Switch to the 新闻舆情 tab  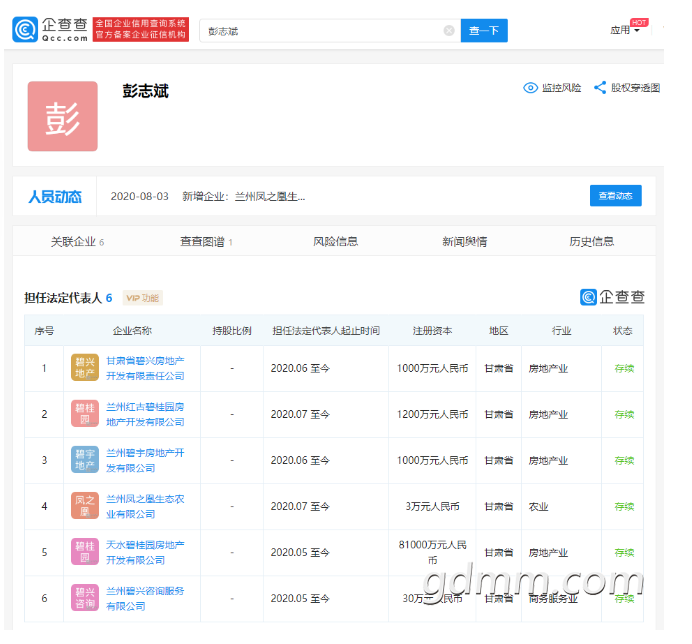(465, 241)
